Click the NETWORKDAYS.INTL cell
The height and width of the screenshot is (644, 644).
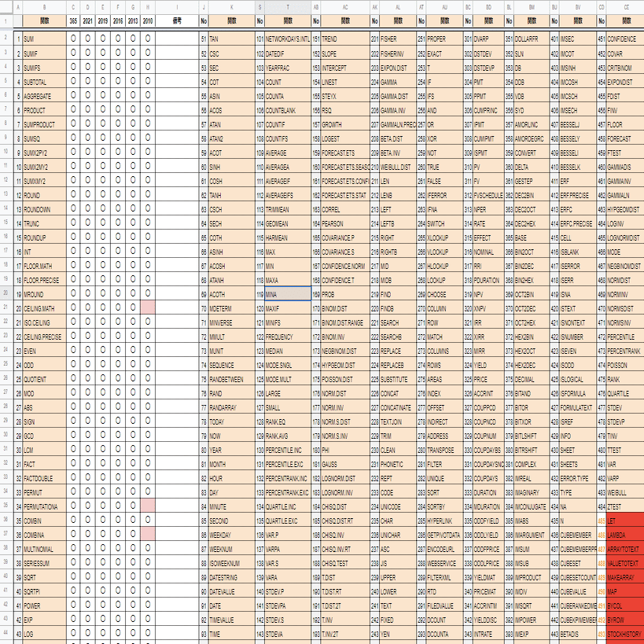[x=288, y=39]
